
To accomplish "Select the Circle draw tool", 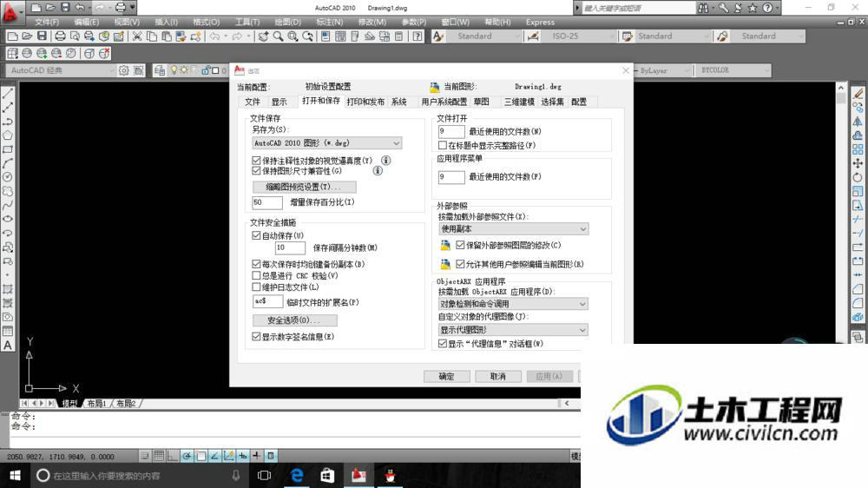I will [8, 177].
